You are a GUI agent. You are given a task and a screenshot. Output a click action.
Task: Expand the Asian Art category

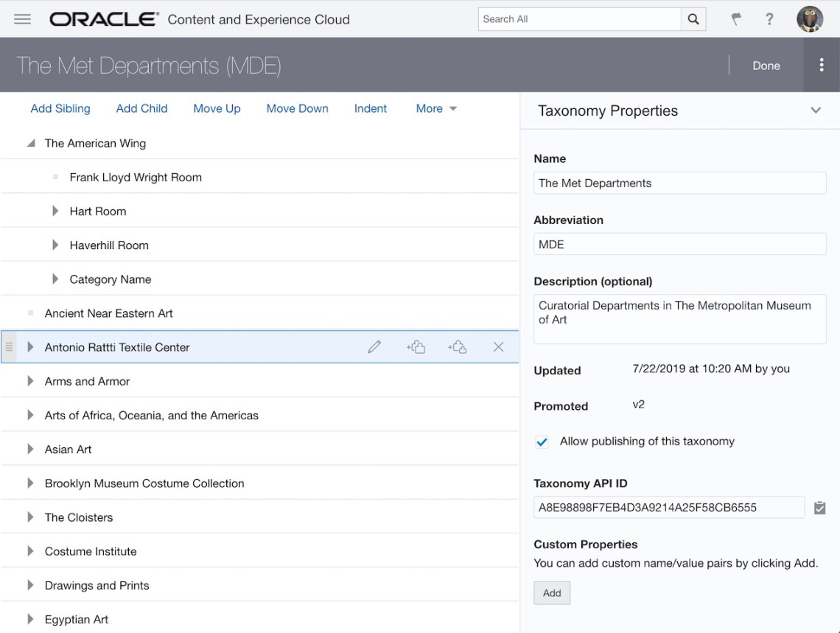[30, 450]
